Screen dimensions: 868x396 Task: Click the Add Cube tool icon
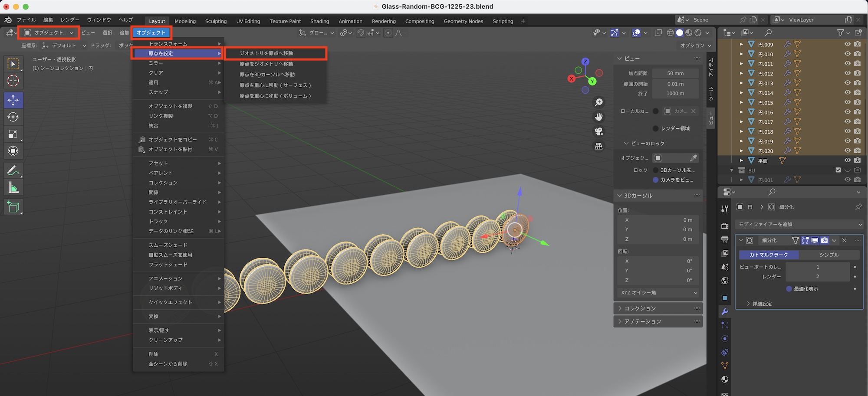point(13,207)
